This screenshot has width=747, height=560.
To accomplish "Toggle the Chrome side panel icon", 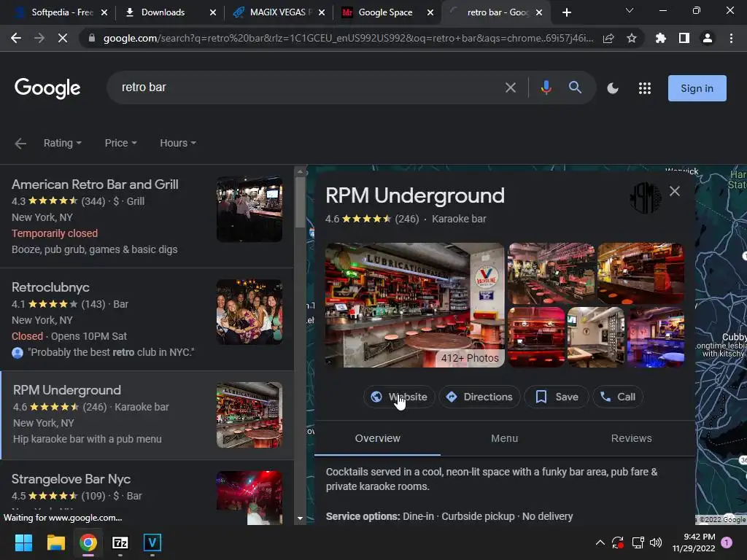I will (684, 38).
